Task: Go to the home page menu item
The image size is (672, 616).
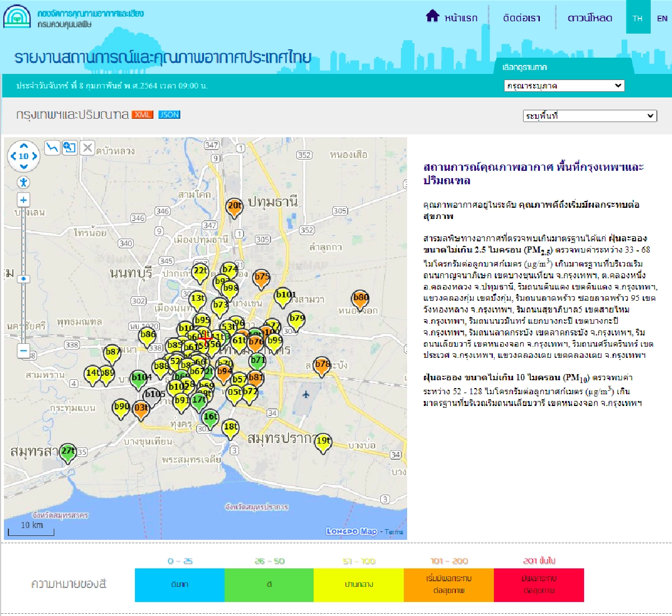Action: point(452,18)
